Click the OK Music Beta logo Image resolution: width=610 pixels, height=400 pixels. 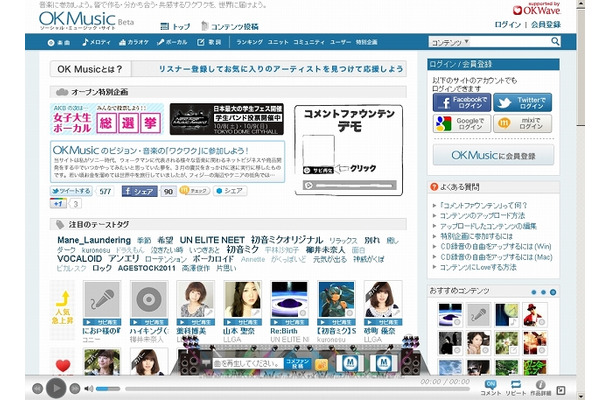[x=86, y=20]
